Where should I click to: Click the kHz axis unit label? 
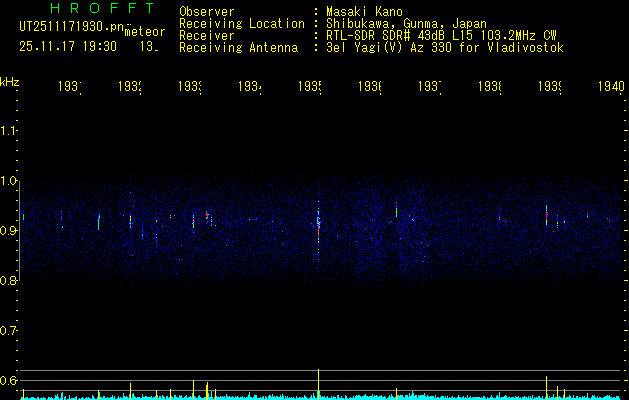tap(10, 82)
